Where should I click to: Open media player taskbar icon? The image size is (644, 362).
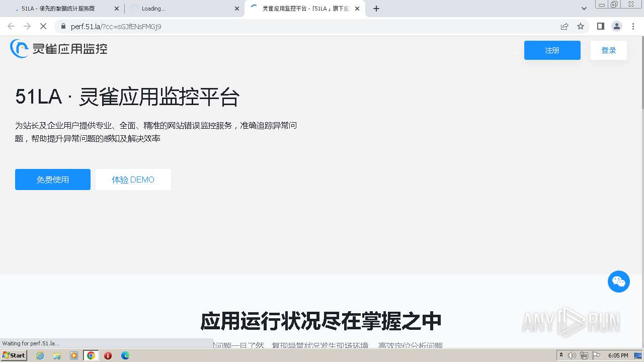[x=74, y=355]
